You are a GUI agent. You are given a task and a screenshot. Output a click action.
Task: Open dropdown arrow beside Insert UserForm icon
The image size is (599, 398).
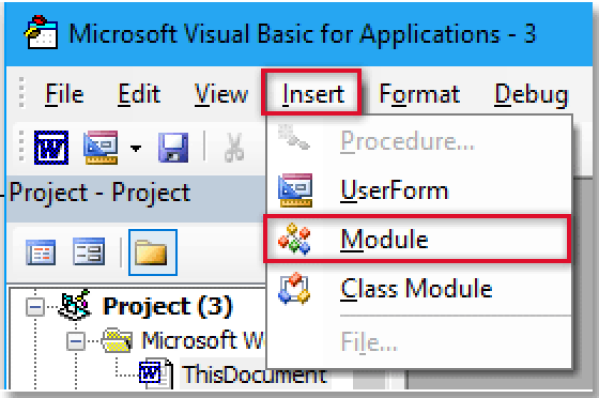(x=136, y=148)
